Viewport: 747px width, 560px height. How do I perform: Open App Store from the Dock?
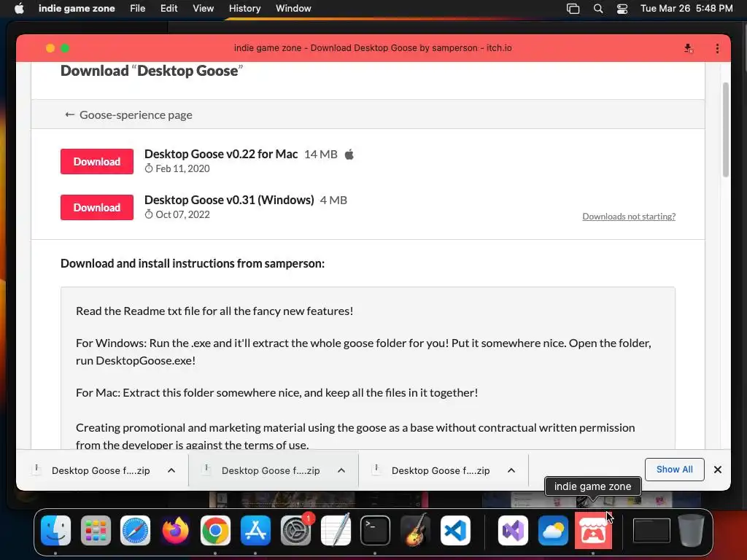tap(255, 530)
